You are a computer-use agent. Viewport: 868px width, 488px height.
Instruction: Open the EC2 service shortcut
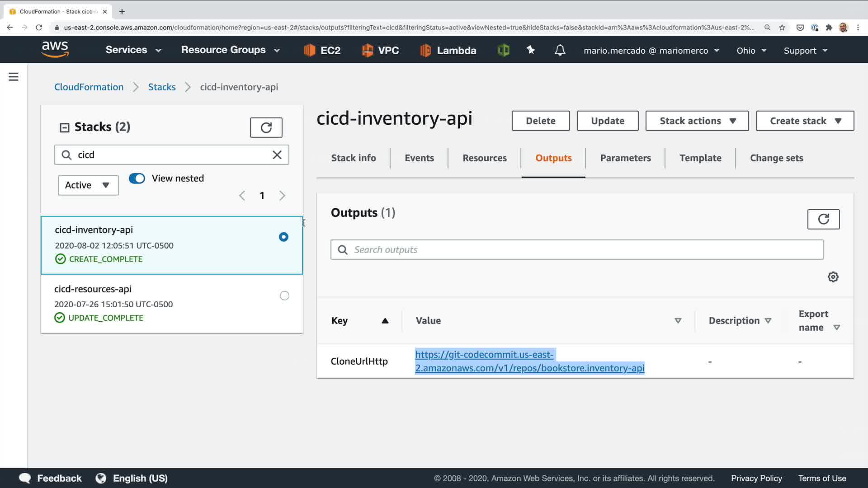click(322, 50)
